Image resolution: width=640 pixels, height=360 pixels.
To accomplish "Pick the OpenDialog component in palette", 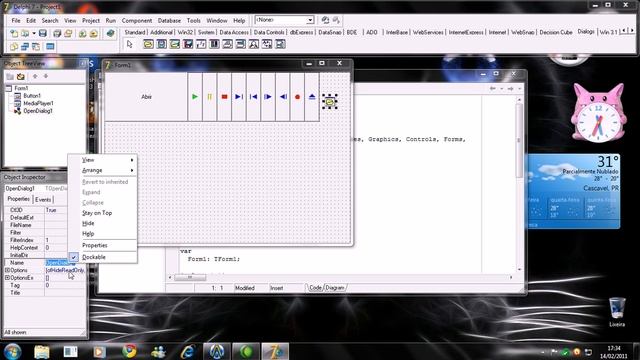I will (x=148, y=44).
